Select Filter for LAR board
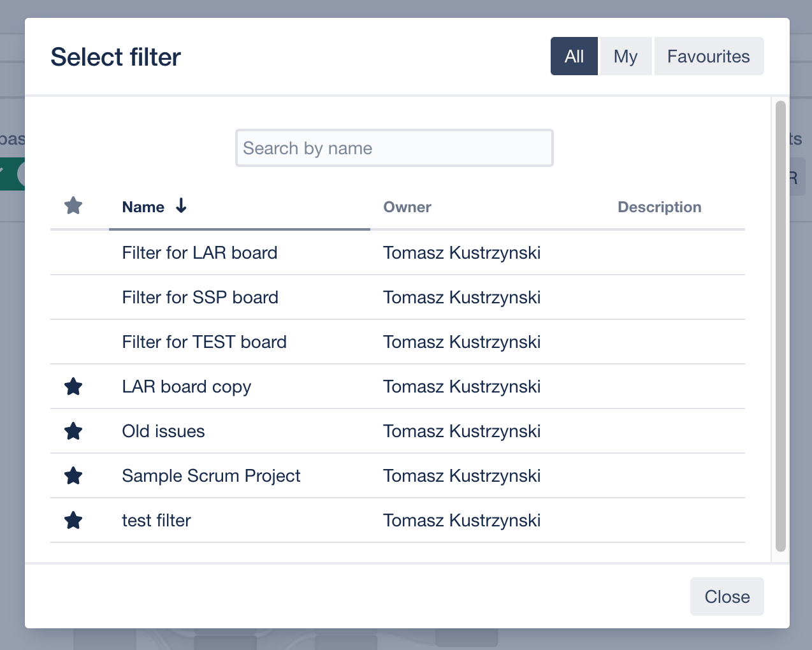The height and width of the screenshot is (650, 812). (199, 252)
